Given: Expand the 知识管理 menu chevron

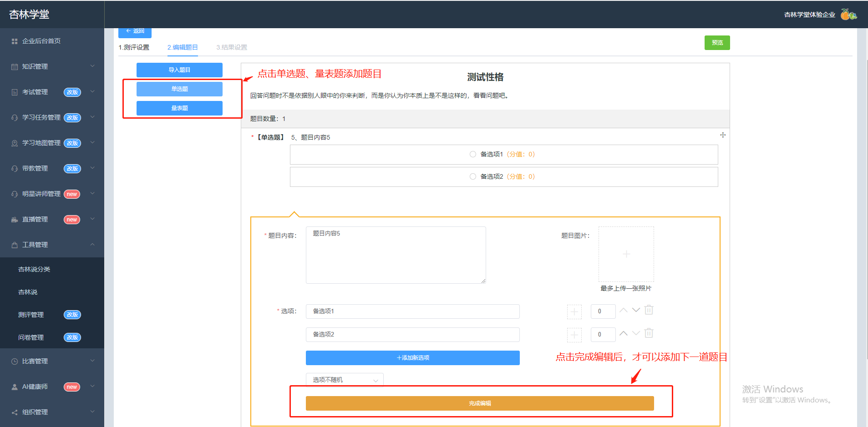Looking at the screenshot, I should click(92, 66).
